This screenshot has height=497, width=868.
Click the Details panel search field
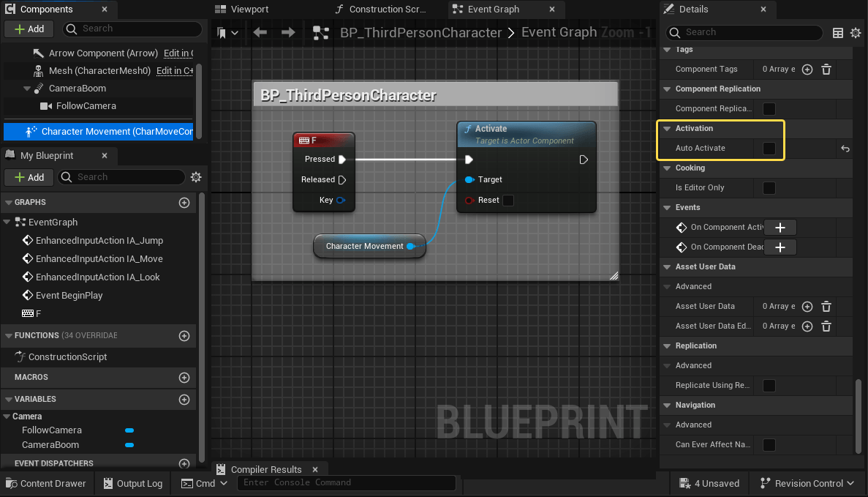(744, 33)
